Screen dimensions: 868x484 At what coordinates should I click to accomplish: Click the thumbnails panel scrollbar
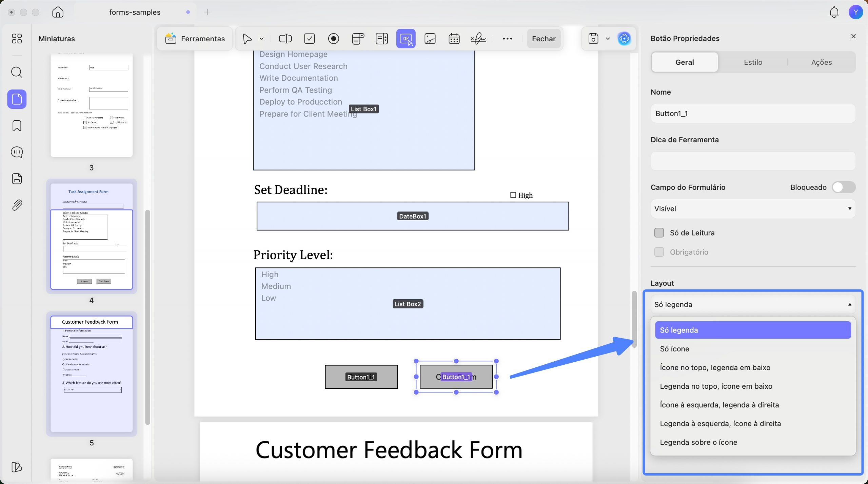147,317
